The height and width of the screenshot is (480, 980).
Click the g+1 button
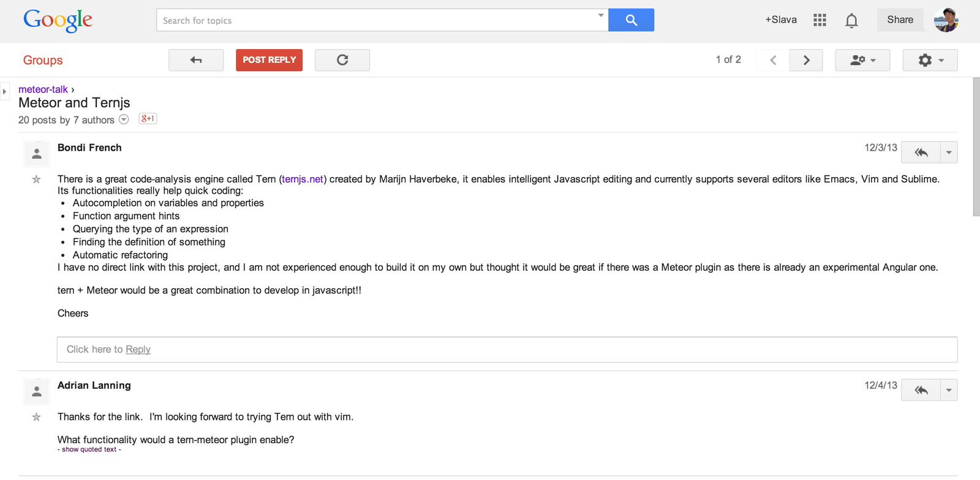point(148,119)
